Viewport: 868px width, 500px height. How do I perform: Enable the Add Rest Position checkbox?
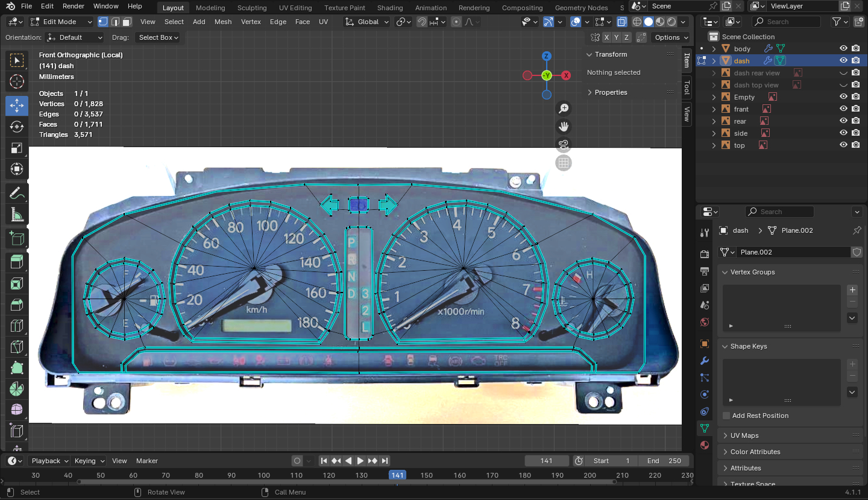[x=727, y=416]
